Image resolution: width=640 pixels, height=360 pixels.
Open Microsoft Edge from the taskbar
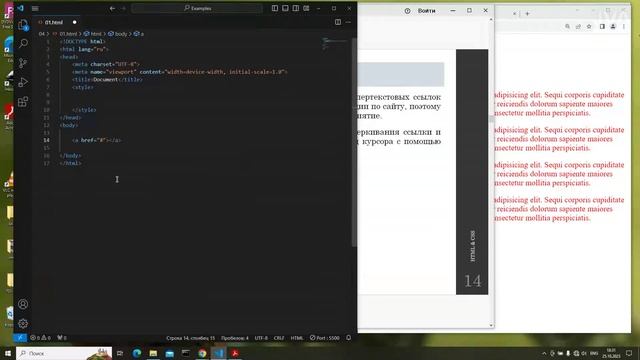coord(137,353)
